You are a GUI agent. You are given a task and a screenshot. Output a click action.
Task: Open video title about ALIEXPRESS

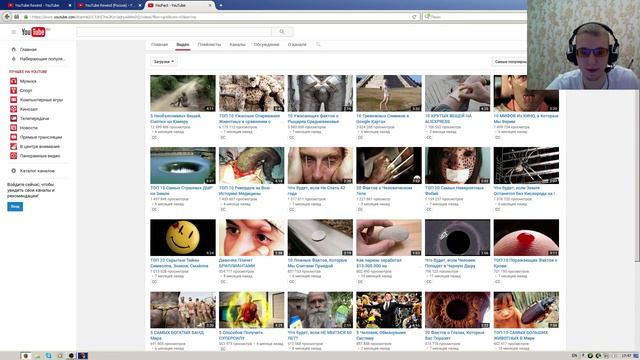coord(448,119)
